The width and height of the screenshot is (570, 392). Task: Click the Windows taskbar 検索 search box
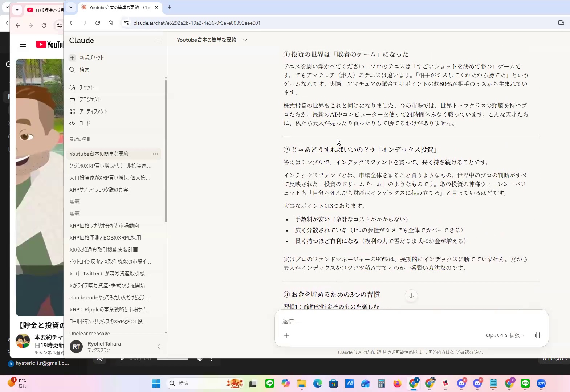coord(205,383)
